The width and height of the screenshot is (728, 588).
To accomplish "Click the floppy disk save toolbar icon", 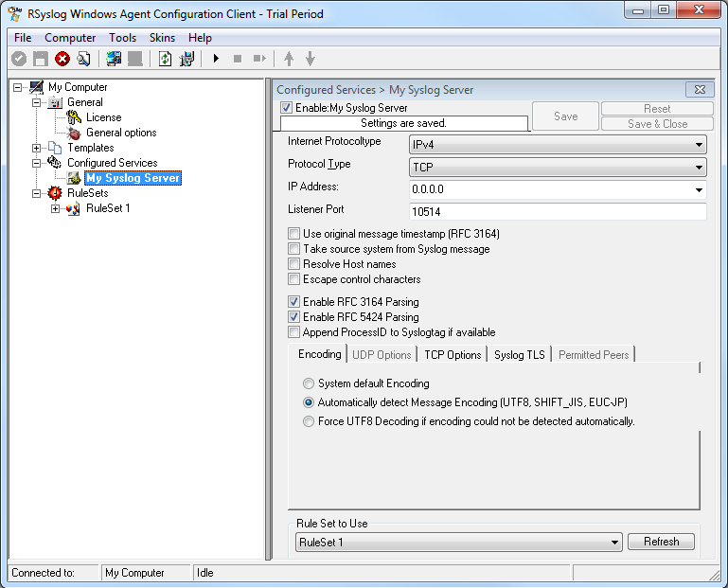I will [41, 59].
